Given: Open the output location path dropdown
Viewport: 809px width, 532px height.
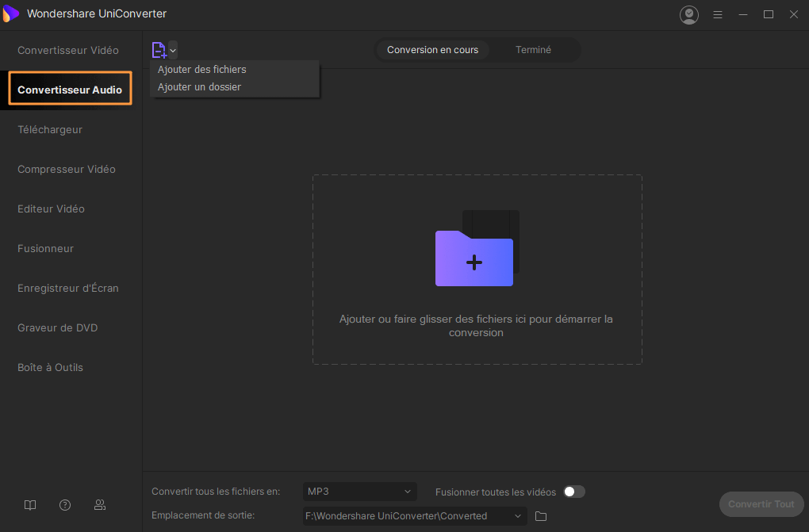Looking at the screenshot, I should tap(416, 516).
